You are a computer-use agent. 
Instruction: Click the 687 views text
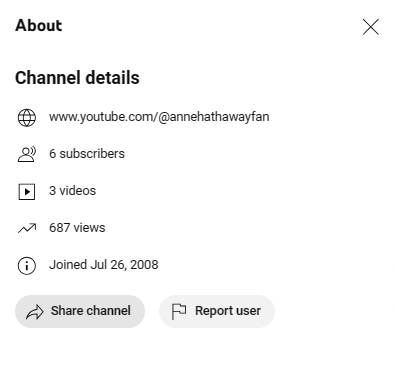coord(77,228)
